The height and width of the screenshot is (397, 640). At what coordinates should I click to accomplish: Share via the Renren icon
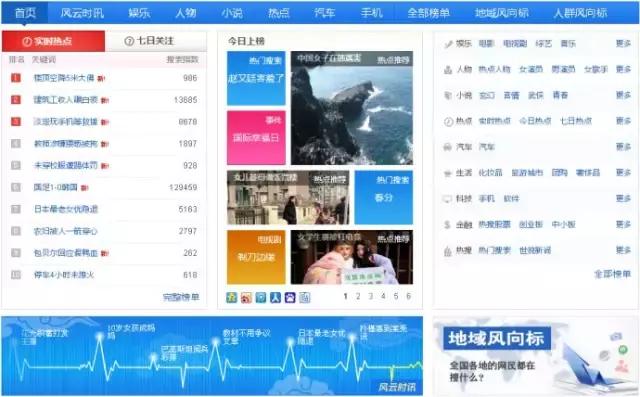pos(276,297)
